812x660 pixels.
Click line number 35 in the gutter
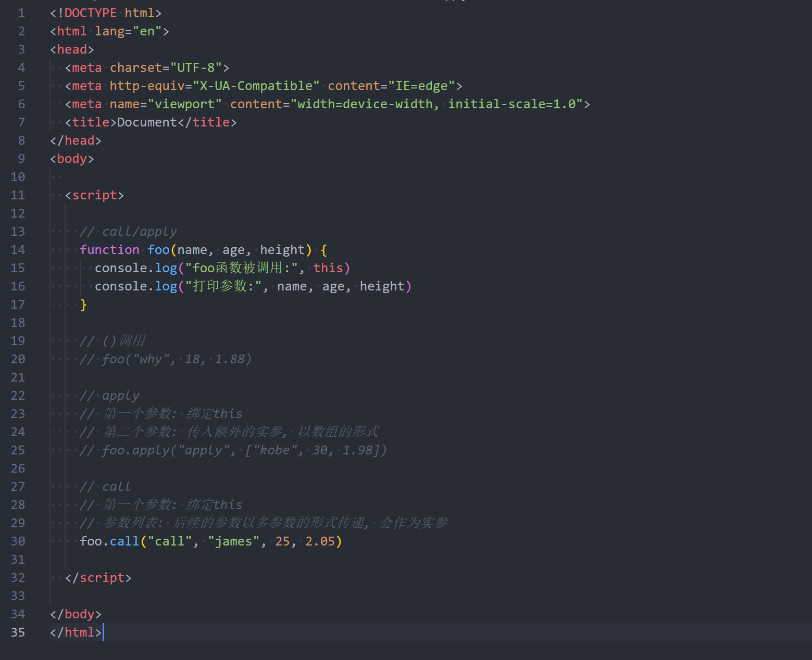tap(18, 632)
